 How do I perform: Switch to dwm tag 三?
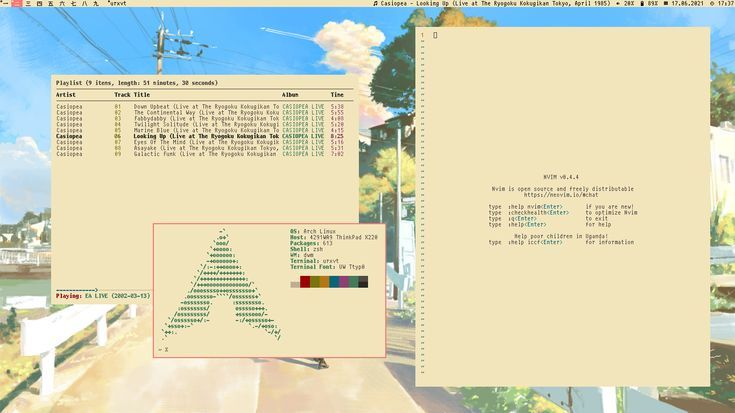coord(28,3)
